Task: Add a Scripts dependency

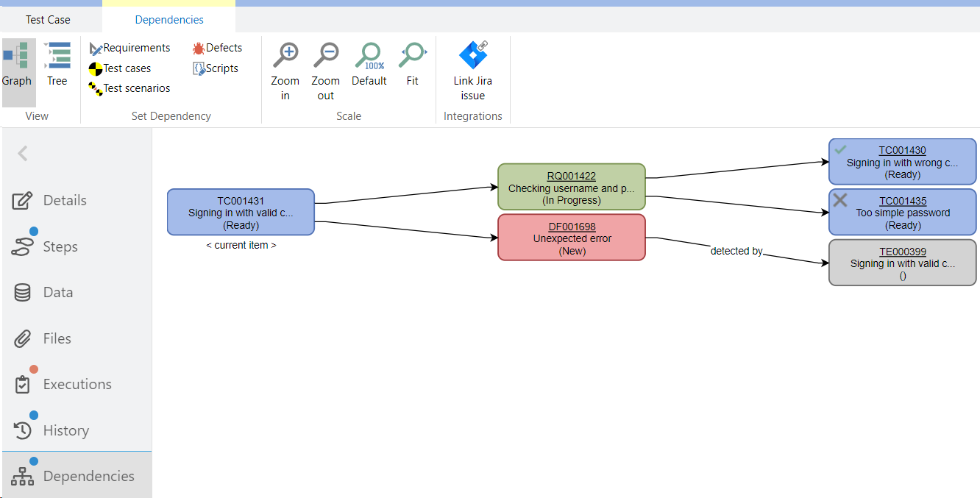Action: (x=216, y=68)
